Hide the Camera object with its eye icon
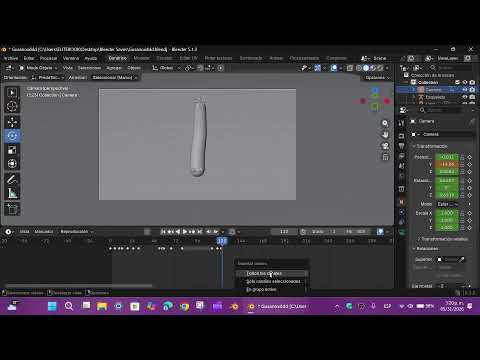The width and height of the screenshot is (480, 360). [465, 90]
